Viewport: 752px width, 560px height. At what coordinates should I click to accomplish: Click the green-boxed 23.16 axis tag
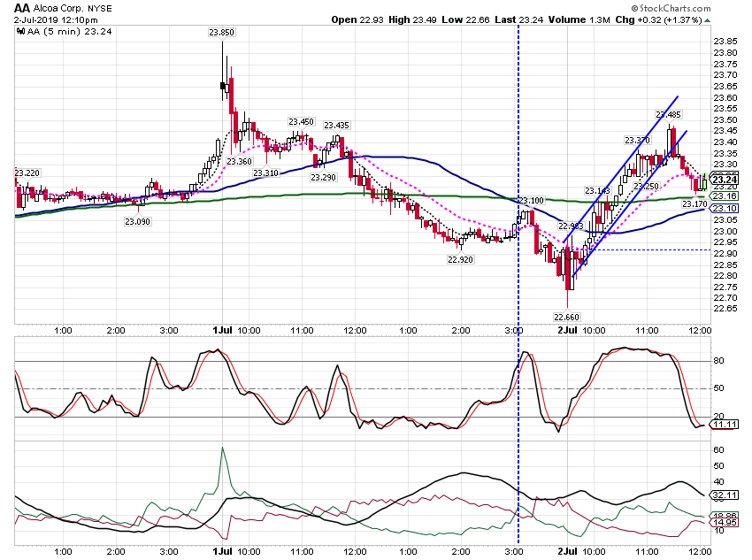pyautogui.click(x=725, y=196)
